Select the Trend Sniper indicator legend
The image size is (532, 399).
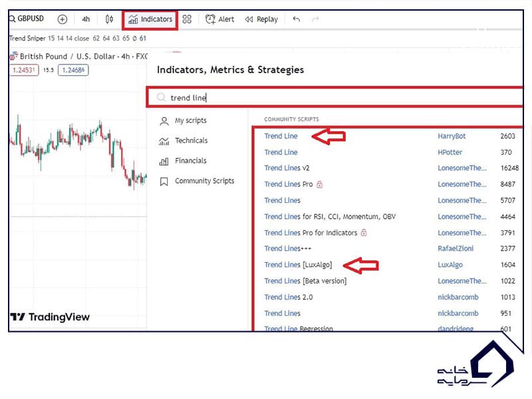tap(78, 39)
